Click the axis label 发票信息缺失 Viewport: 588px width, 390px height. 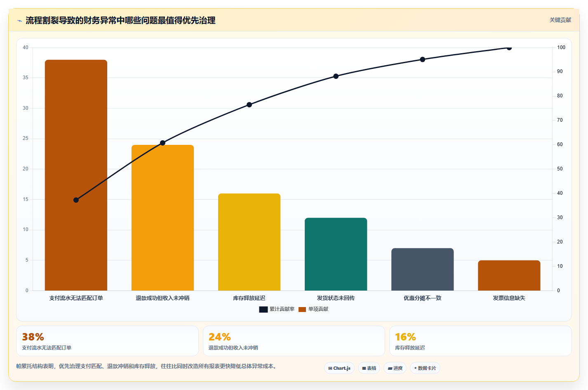[509, 298]
